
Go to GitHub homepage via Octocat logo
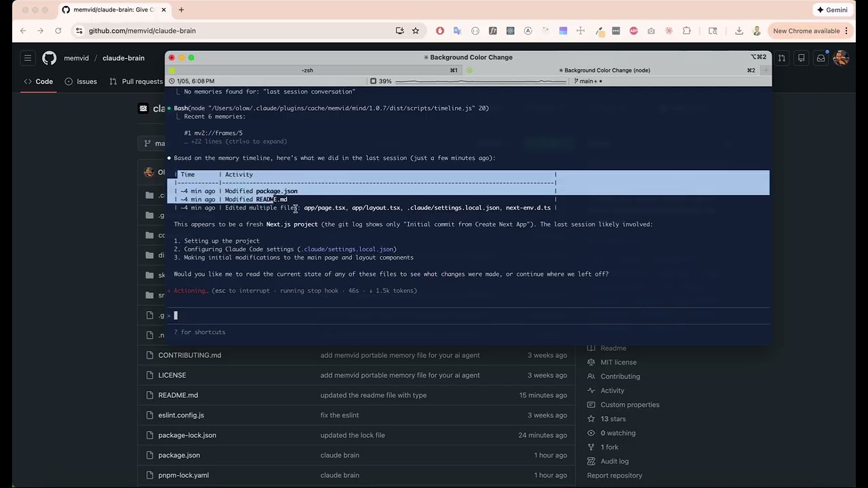[50, 58]
